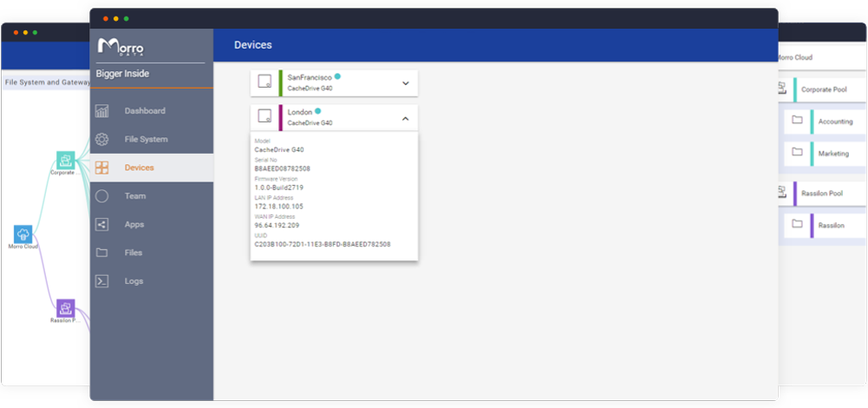The width and height of the screenshot is (868, 408).
Task: Select the Rassilon share in right window
Action: pos(826,226)
